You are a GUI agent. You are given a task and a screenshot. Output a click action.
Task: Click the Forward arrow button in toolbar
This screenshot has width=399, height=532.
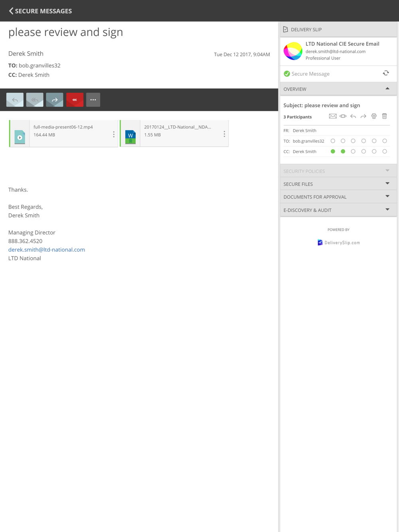[x=55, y=100]
